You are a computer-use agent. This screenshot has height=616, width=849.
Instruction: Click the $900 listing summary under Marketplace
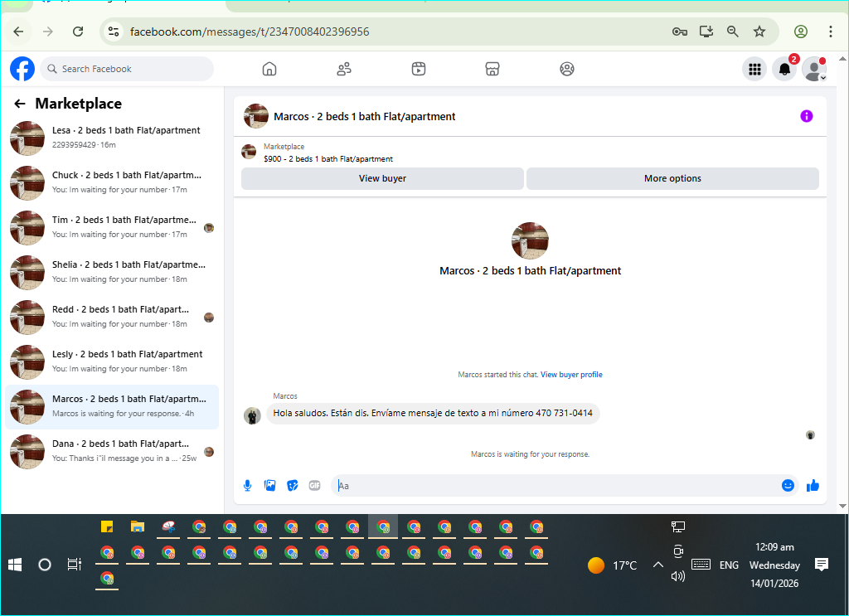(328, 159)
